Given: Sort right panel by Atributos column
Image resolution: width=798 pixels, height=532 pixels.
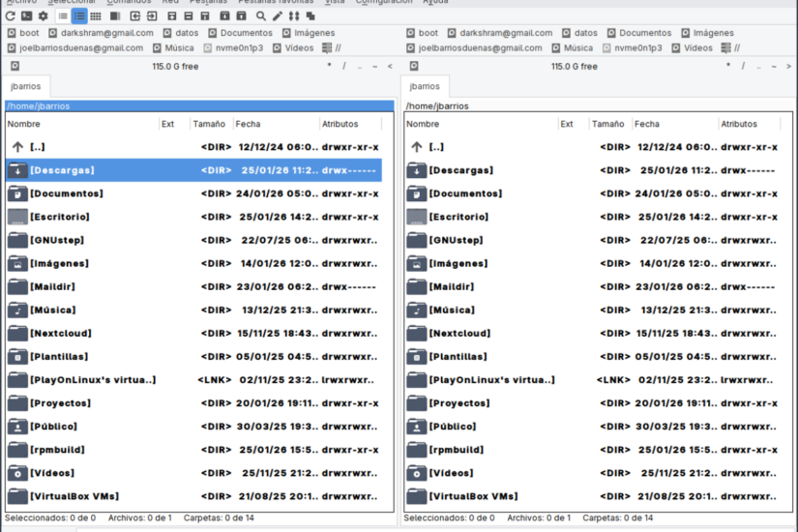Looking at the screenshot, I should point(750,124).
